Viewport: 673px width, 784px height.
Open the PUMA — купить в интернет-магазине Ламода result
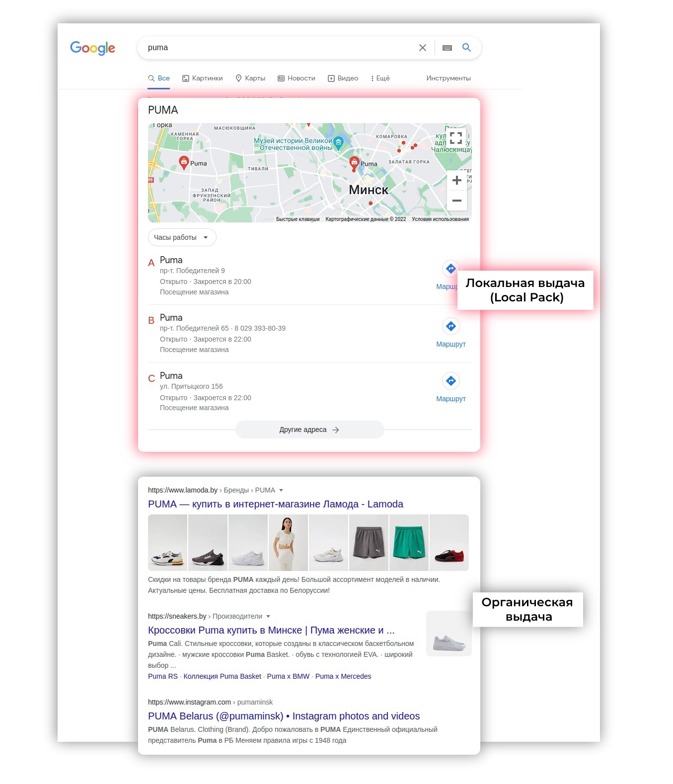276,504
